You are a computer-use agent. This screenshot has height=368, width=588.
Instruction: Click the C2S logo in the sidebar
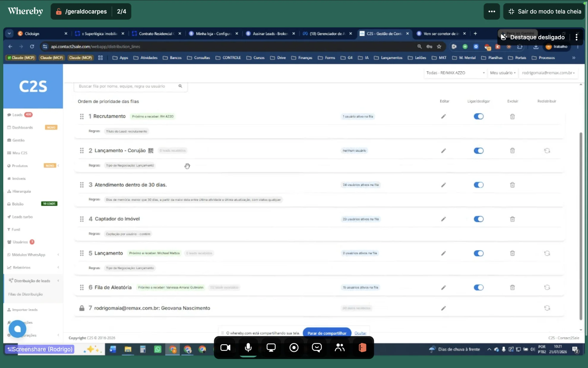point(33,87)
